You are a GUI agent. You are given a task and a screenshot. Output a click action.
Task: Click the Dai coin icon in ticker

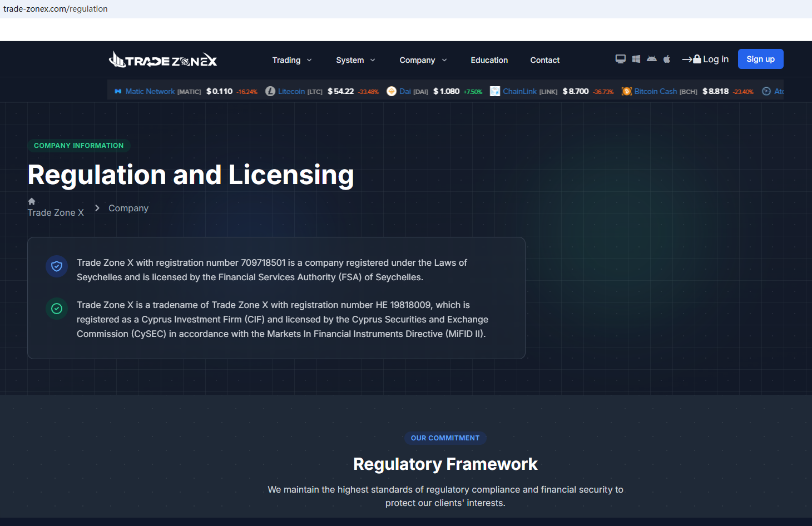tap(392, 91)
